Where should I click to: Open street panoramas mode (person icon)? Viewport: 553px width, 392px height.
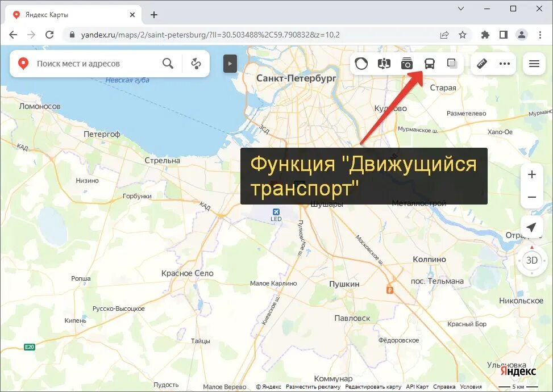[384, 63]
